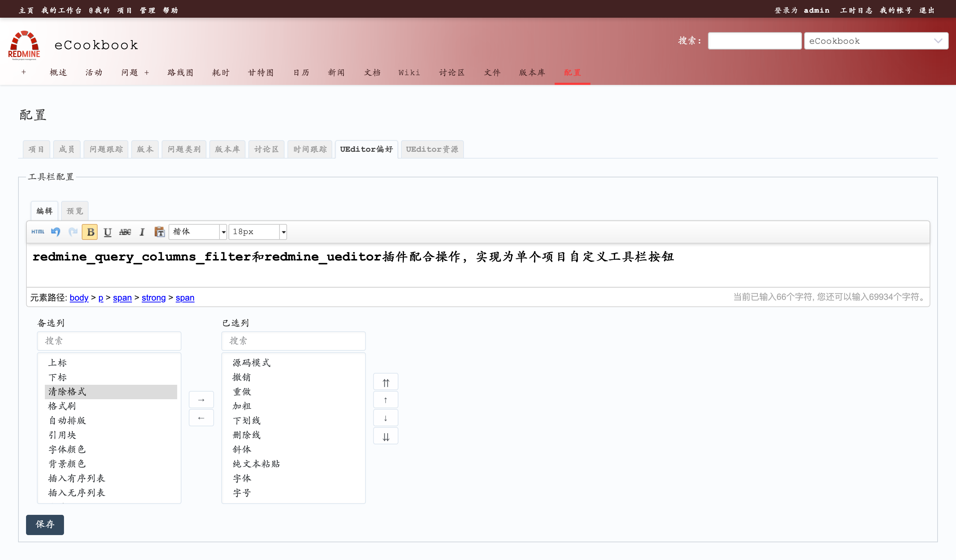This screenshot has height=560, width=956.
Task: Click the Undo arrow icon
Action: pos(56,232)
